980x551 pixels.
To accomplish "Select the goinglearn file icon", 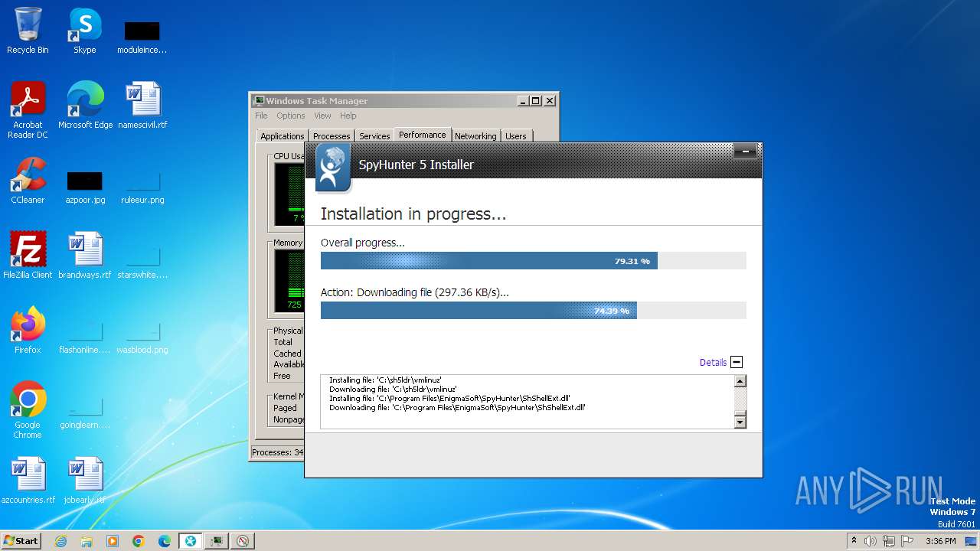I will (85, 412).
